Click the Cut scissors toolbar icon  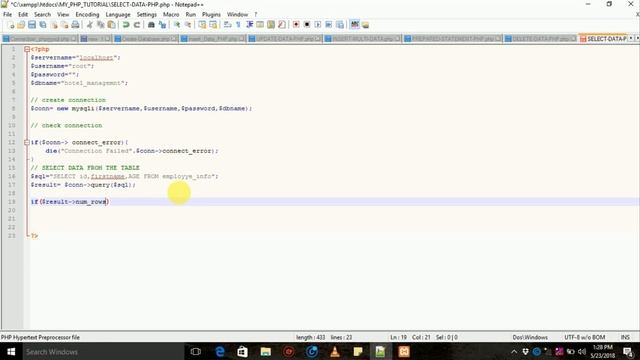(x=90, y=25)
